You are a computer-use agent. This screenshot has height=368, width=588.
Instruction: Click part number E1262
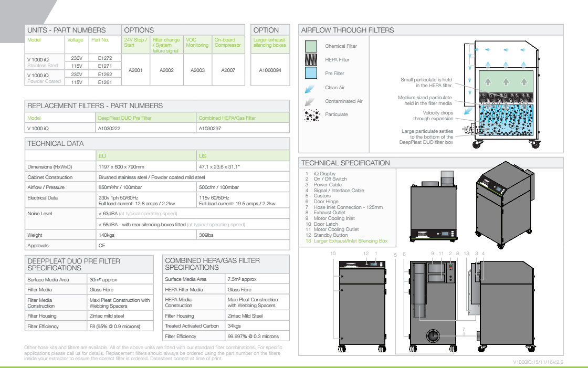[105, 74]
